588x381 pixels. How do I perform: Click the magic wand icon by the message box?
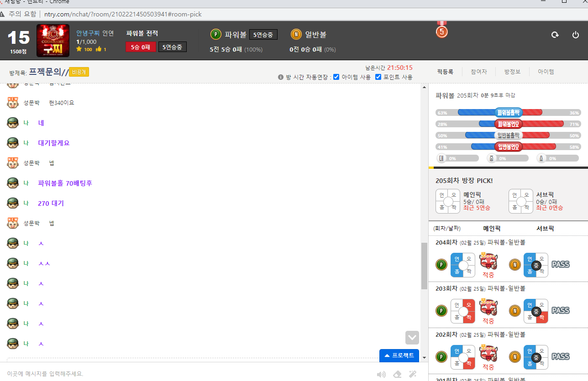tap(413, 375)
